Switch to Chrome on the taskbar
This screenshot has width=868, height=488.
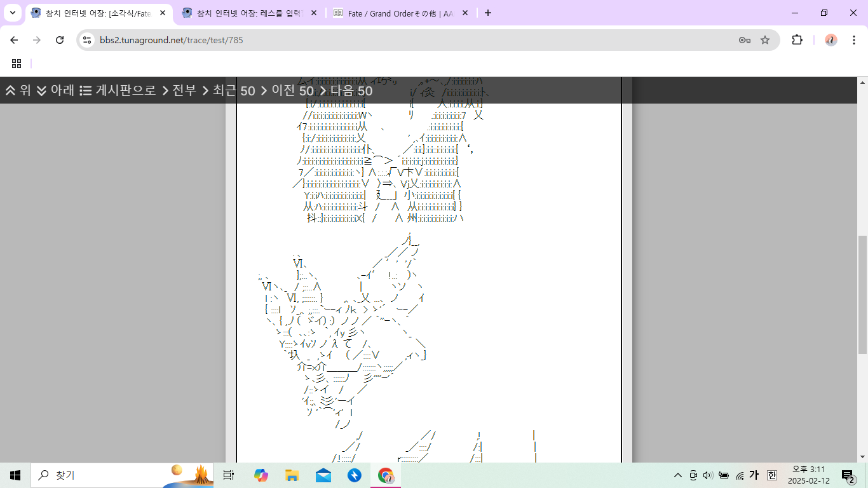[x=386, y=475]
